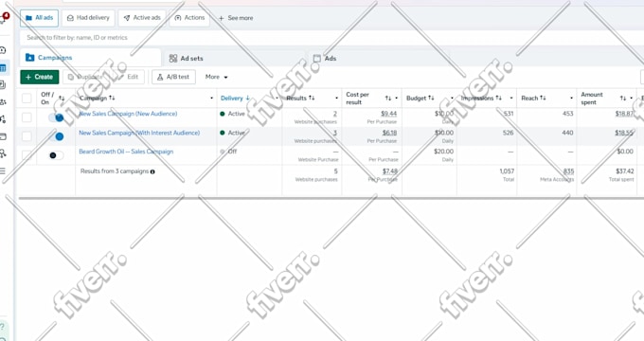This screenshot has height=341, width=644.
Task: Sort by Amount spent arrows
Action: [x=623, y=99]
